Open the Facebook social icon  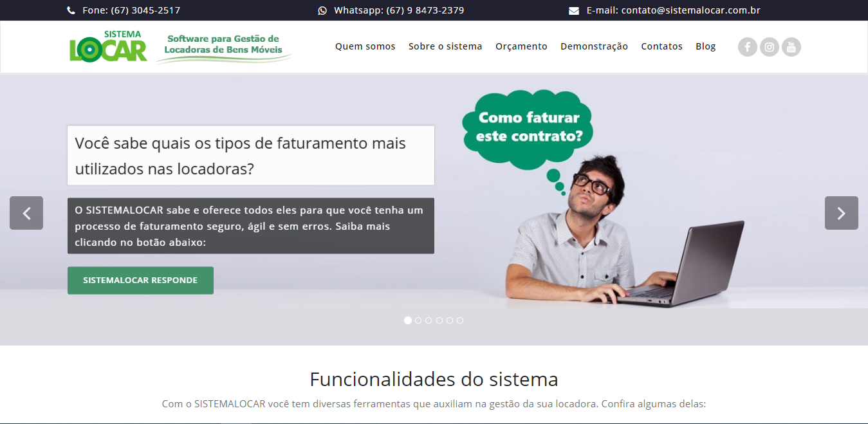tap(747, 47)
